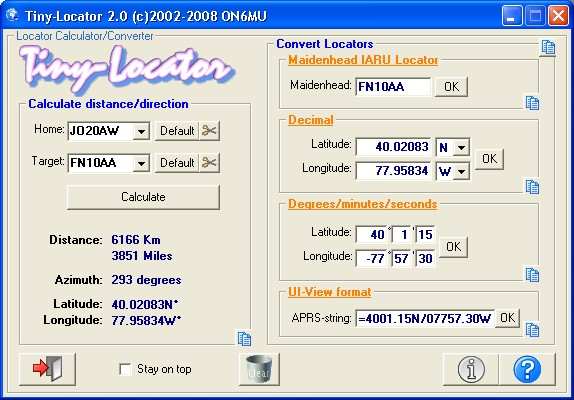Click the latitude minutes field showing 1
The width and height of the screenshot is (574, 400).
[x=402, y=235]
